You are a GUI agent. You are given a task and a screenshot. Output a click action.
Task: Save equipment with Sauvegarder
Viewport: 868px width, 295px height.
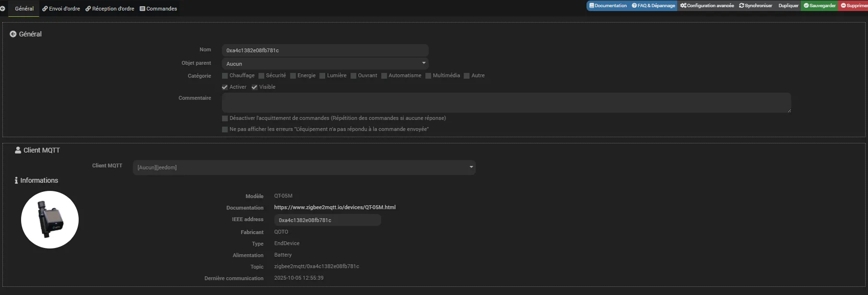820,6
